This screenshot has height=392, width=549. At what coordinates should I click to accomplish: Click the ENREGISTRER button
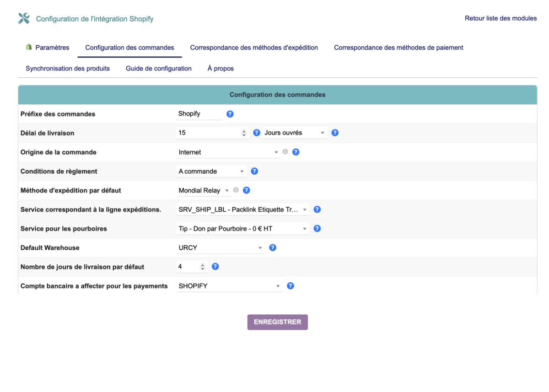pos(277,322)
